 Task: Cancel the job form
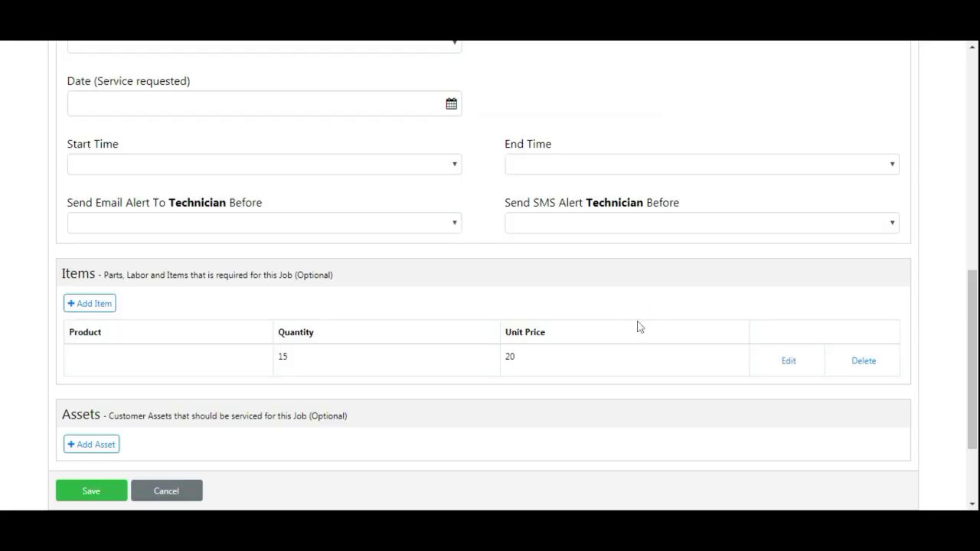pyautogui.click(x=166, y=491)
